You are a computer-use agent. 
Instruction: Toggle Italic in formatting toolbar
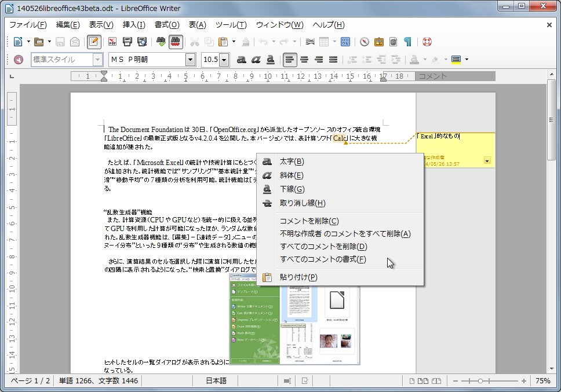(x=256, y=60)
